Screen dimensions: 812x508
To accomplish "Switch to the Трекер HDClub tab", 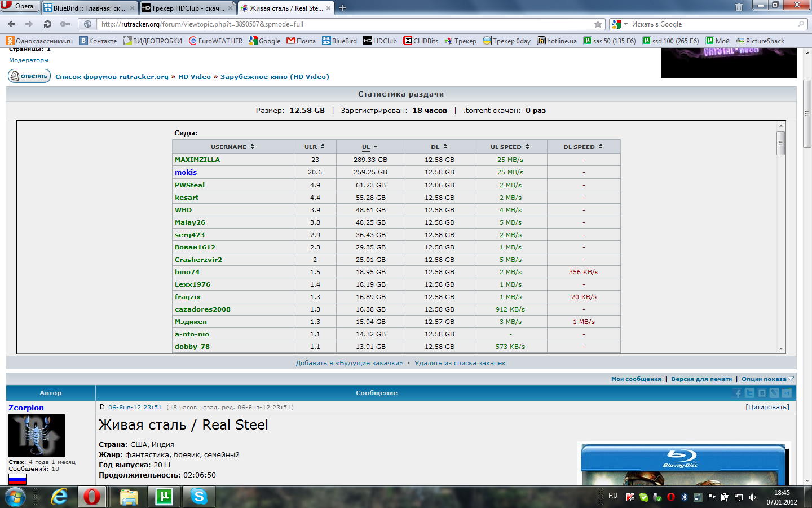I will pos(187,8).
